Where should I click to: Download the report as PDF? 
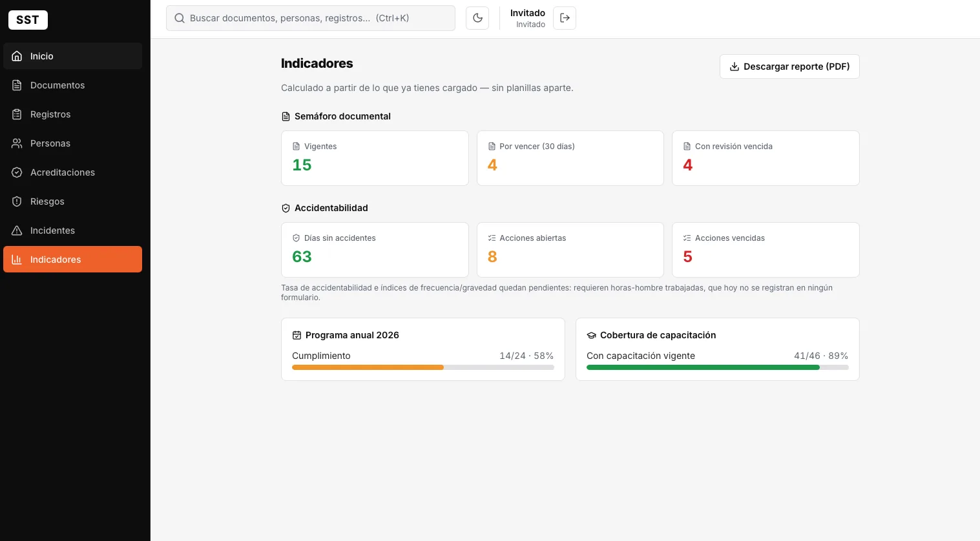(x=789, y=66)
